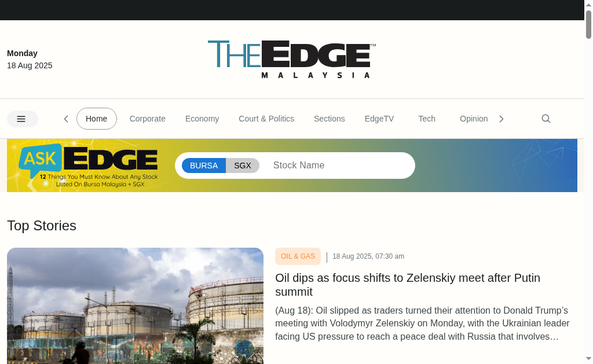Viewport: 593px width, 364px height.
Task: Click The Edge Malaysia logo
Action: point(292,60)
